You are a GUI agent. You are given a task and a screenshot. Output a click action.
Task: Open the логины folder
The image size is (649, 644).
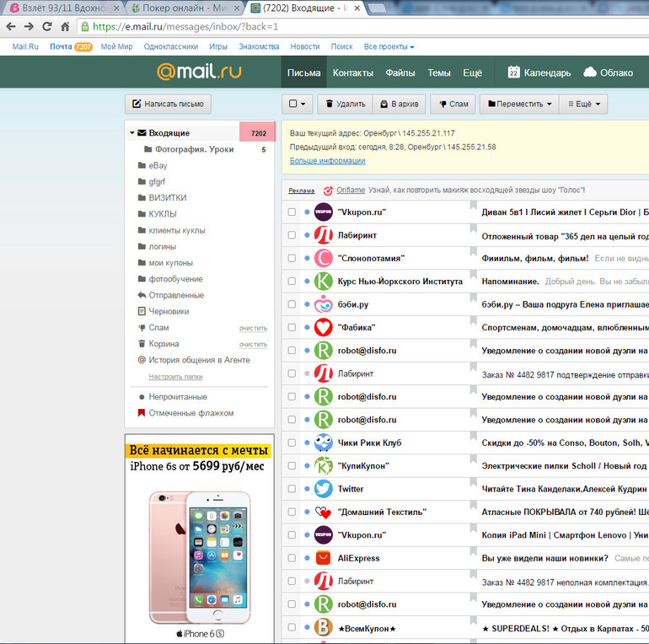click(162, 246)
